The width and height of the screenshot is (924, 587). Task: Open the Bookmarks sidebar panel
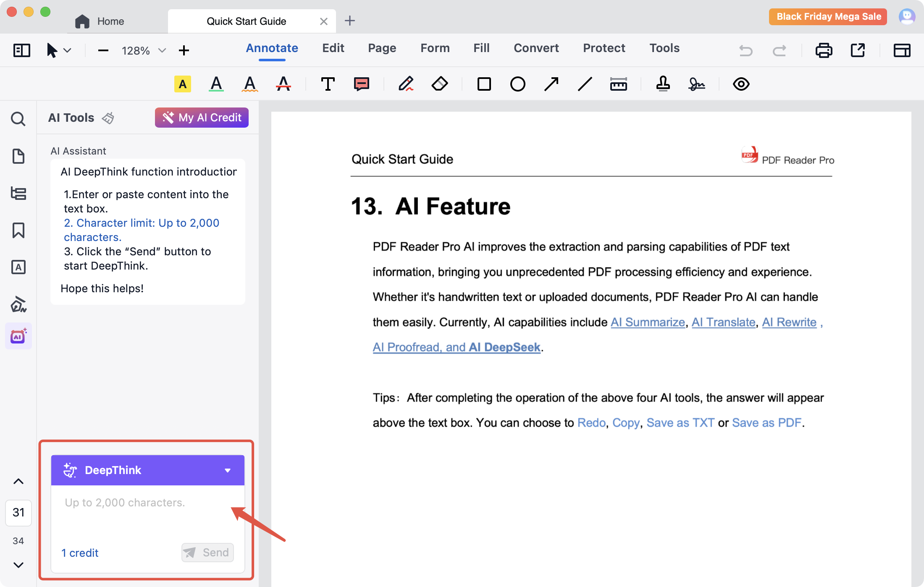click(x=18, y=230)
